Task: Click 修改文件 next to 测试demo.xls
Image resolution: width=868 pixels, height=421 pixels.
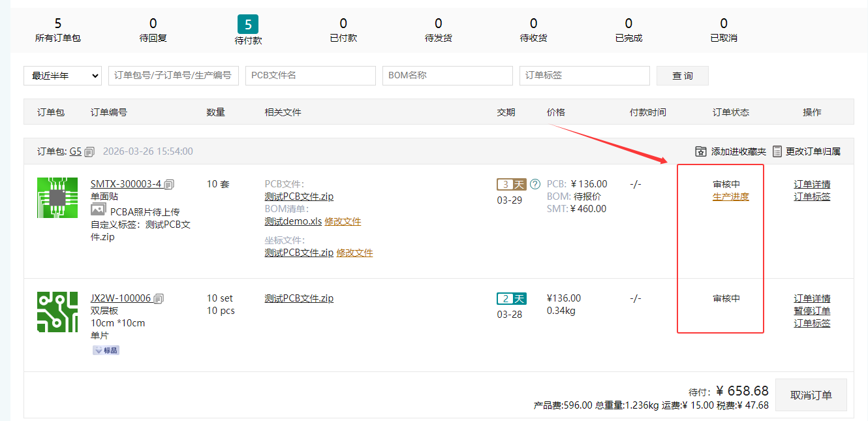Action: click(343, 221)
